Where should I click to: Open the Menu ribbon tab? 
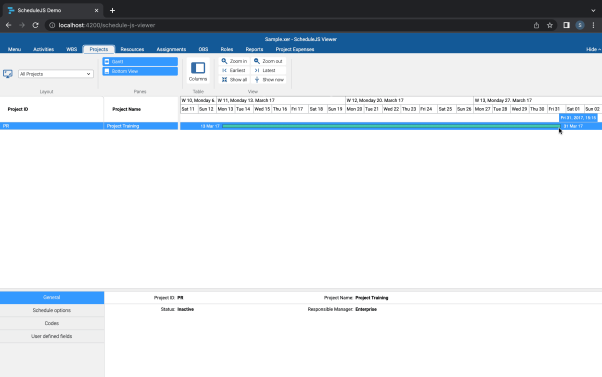coord(15,49)
